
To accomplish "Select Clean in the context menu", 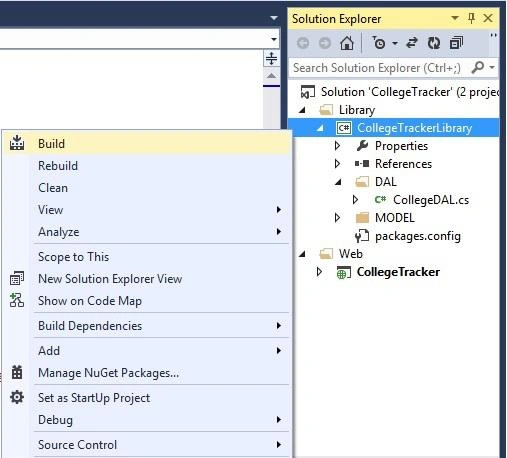I will (x=53, y=188).
